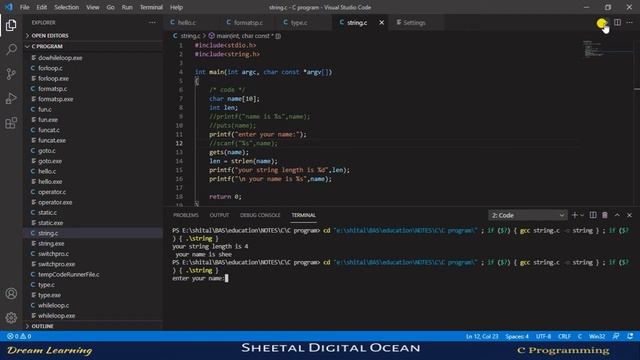The height and width of the screenshot is (360, 640).
Task: Open the Help menu
Action: [x=176, y=7]
